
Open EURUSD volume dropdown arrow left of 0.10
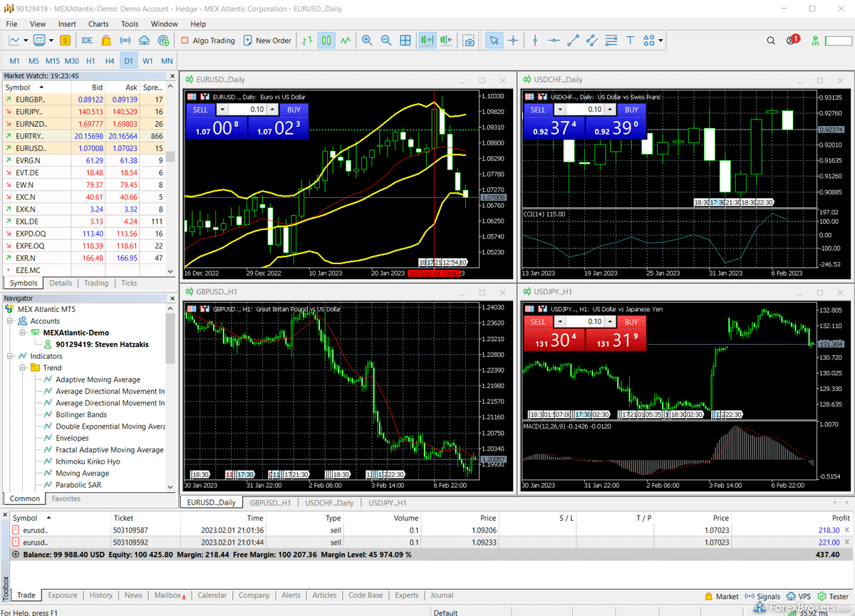click(x=222, y=110)
